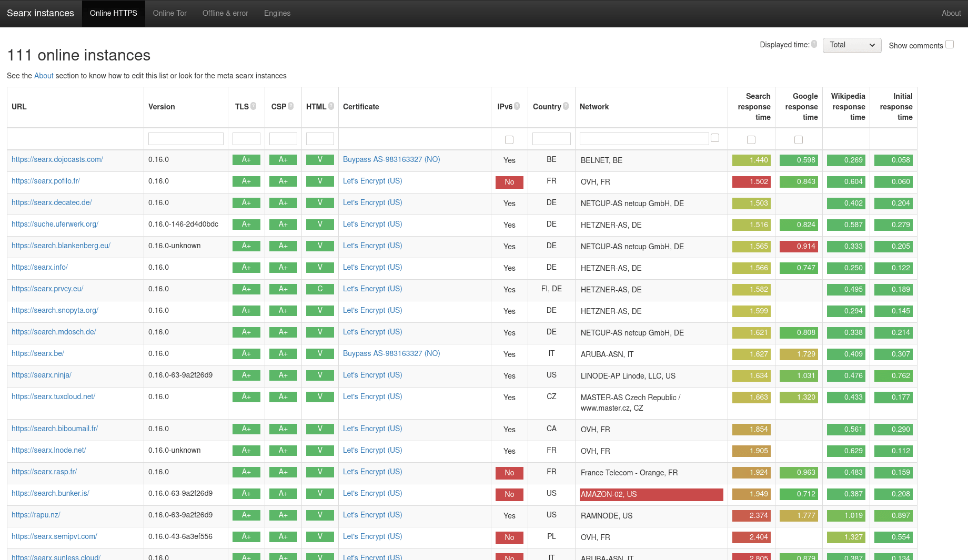
Task: Open the Displayed time Total dropdown
Action: tap(852, 45)
